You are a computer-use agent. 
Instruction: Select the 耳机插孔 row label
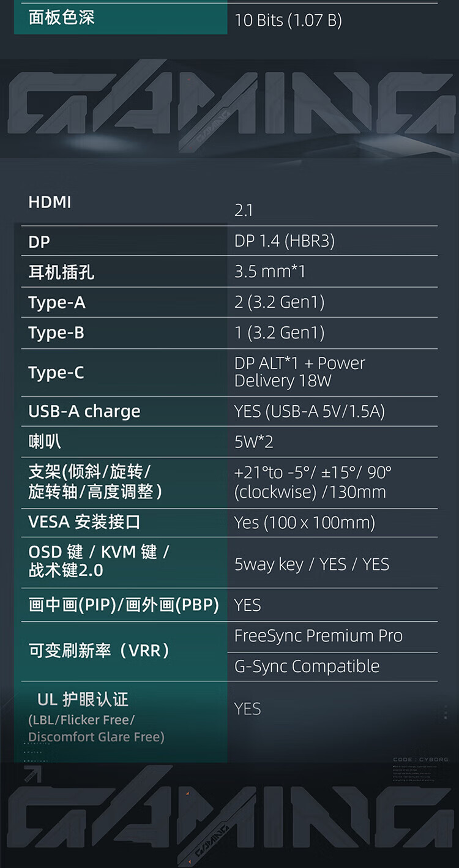tap(61, 272)
